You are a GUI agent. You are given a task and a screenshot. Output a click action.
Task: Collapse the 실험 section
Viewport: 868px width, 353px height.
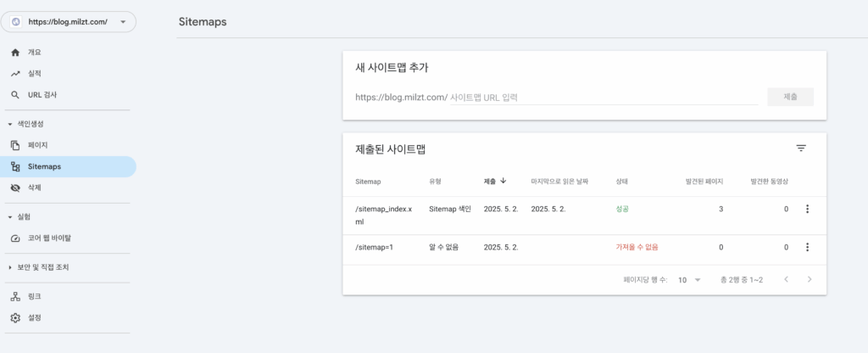tap(10, 217)
